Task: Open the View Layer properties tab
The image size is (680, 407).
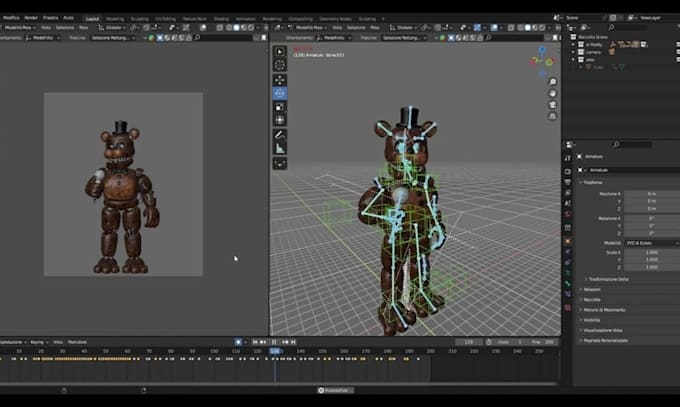Action: [568, 192]
